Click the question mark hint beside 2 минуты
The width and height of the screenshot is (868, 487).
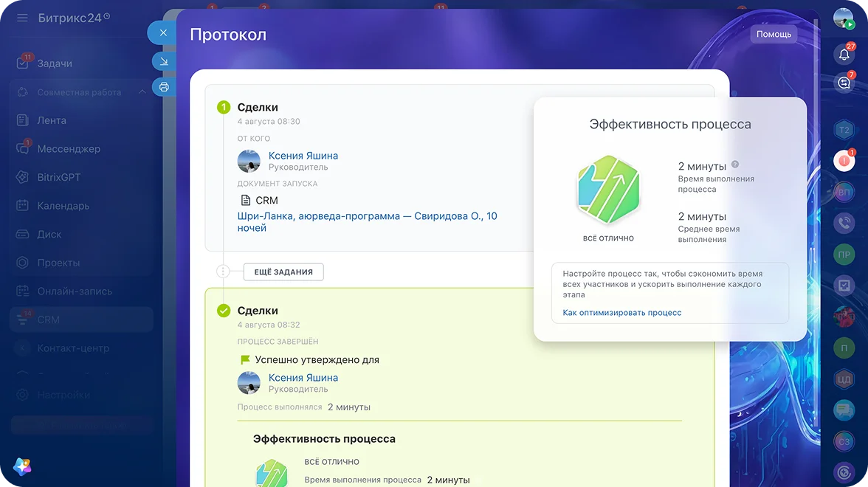[734, 165]
